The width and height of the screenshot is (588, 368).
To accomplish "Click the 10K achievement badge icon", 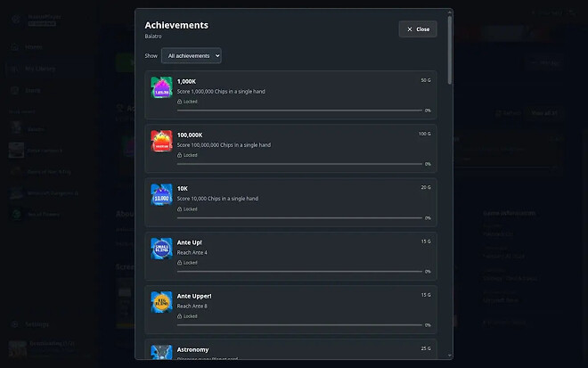I will pos(161,194).
